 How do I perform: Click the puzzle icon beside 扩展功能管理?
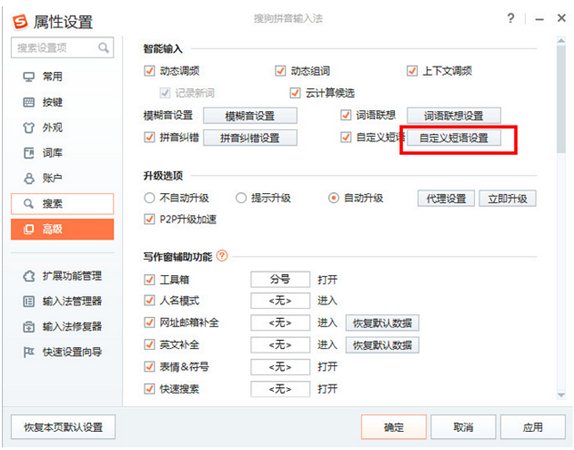pos(29,276)
